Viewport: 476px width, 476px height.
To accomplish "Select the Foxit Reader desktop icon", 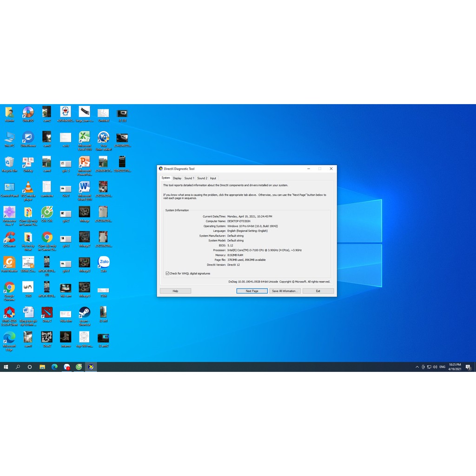I will pyautogui.click(x=9, y=263).
